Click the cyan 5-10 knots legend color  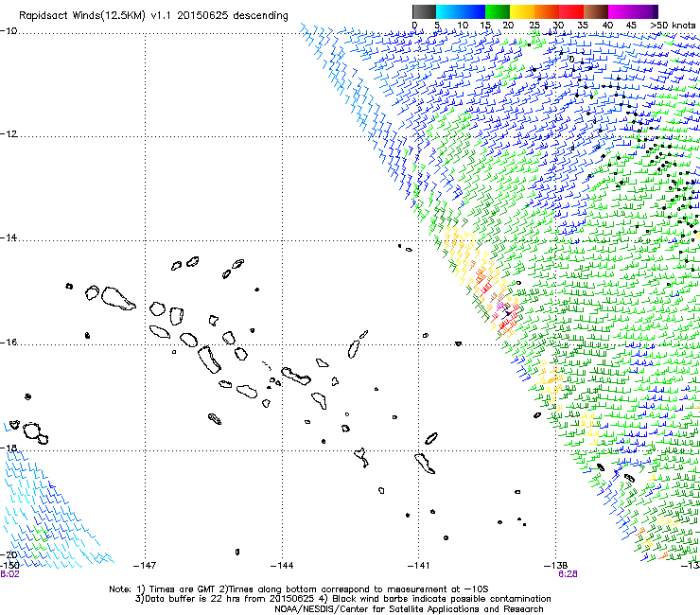tap(448, 11)
